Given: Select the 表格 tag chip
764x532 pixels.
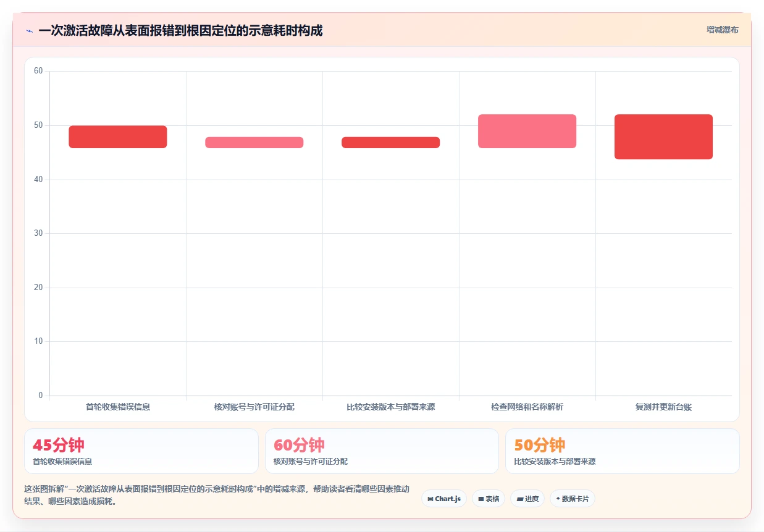Looking at the screenshot, I should pyautogui.click(x=489, y=499).
